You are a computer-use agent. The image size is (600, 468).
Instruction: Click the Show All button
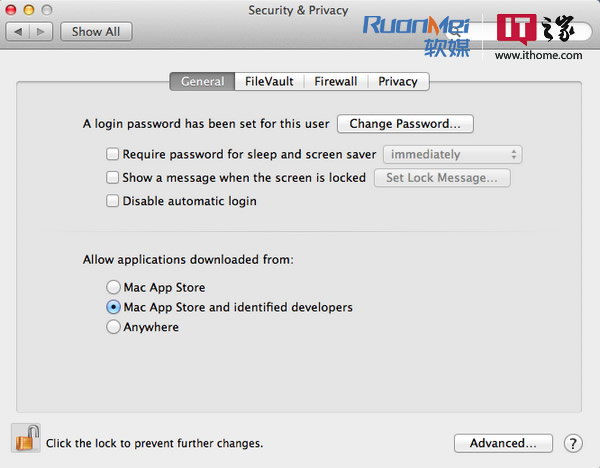pos(96,32)
